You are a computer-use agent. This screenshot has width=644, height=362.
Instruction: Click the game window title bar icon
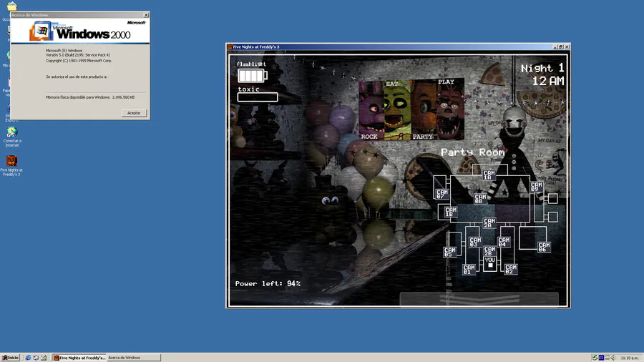[x=230, y=47]
